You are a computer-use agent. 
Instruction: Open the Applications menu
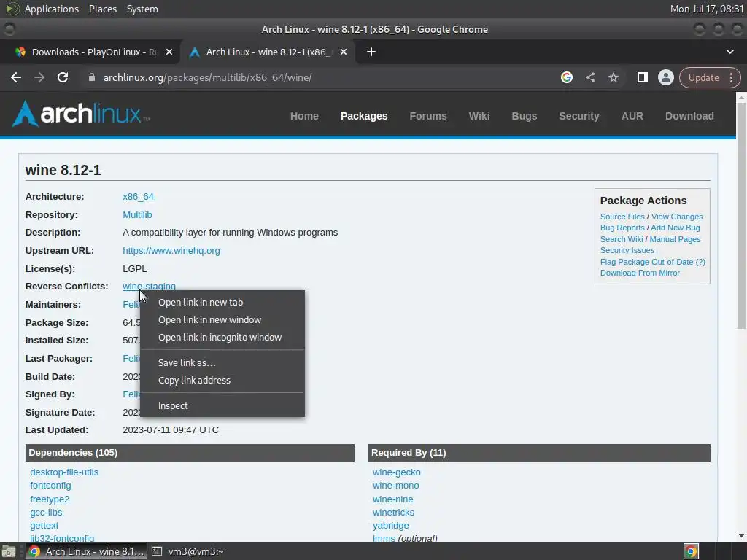click(x=52, y=9)
